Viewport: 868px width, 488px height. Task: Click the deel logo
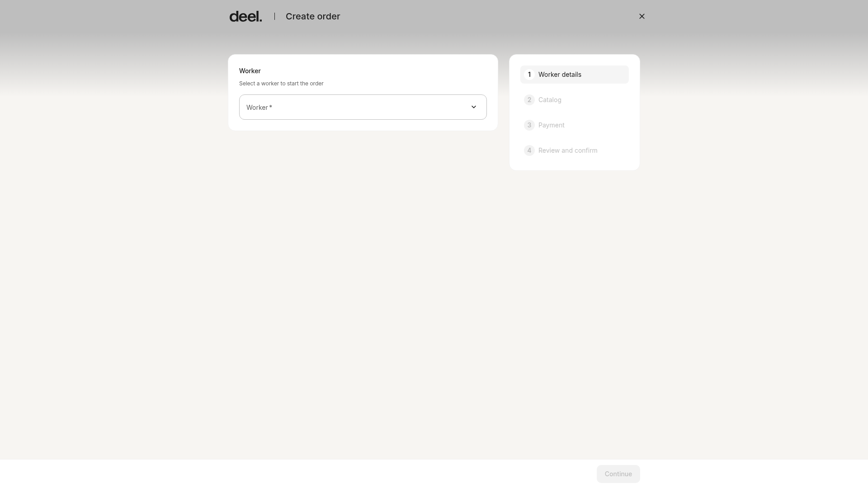tap(245, 17)
